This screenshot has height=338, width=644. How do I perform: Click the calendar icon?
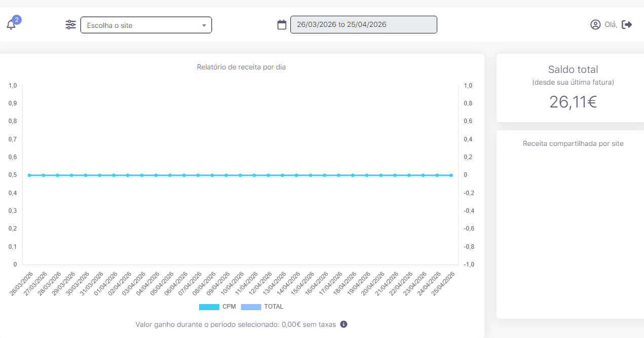coord(282,24)
